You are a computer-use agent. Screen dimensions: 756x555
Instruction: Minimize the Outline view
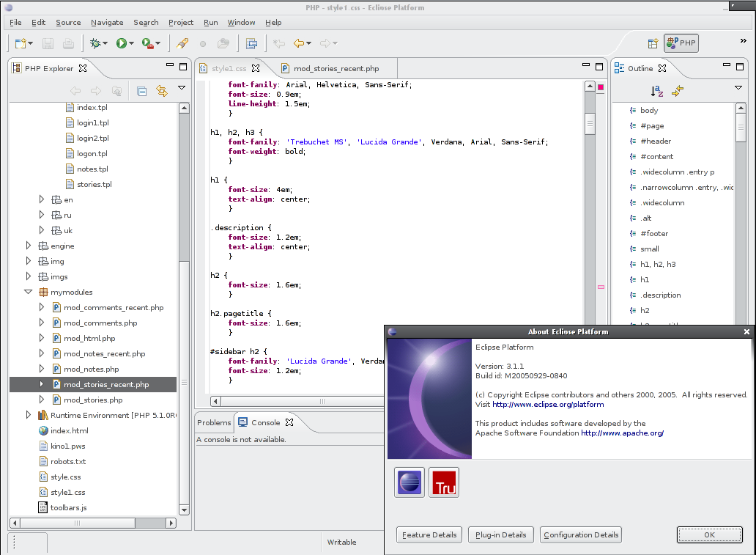click(727, 65)
